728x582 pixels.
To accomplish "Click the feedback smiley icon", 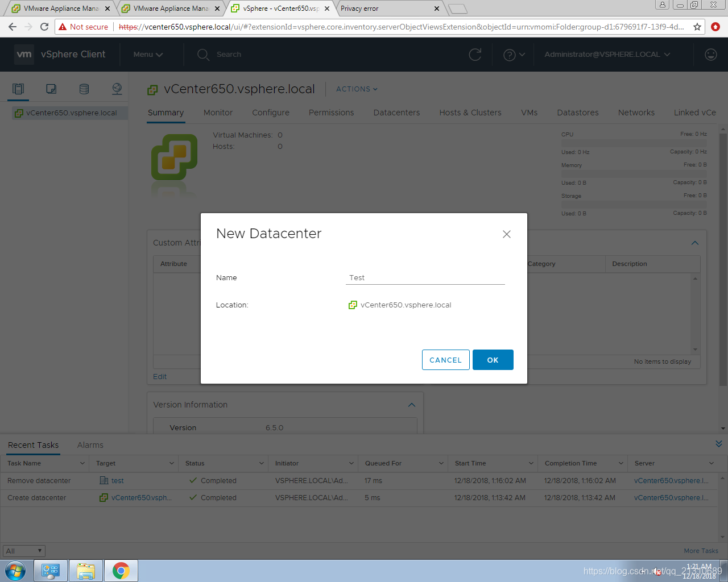I will (711, 55).
